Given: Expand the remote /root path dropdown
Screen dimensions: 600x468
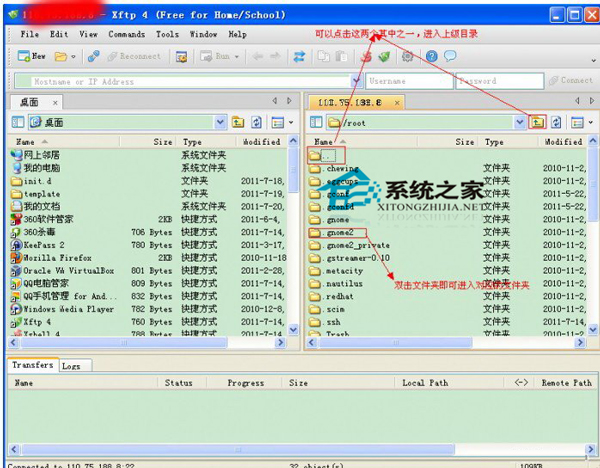Looking at the screenshot, I should click(520, 122).
